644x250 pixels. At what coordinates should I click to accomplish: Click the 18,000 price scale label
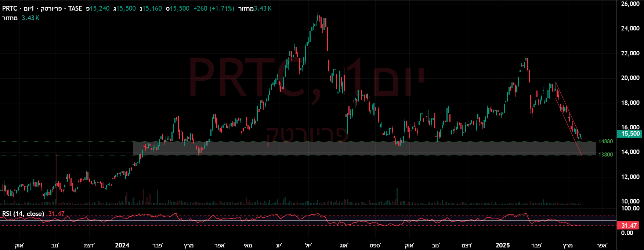[x=630, y=103]
